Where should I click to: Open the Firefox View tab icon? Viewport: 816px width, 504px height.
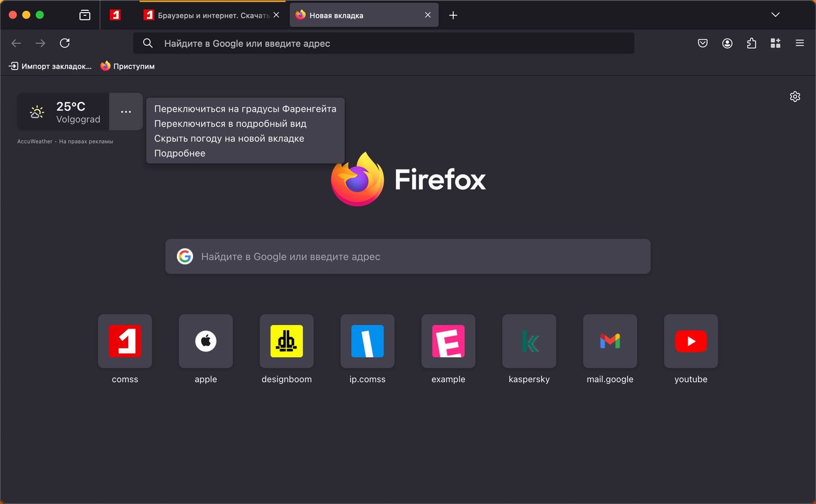pyautogui.click(x=85, y=15)
